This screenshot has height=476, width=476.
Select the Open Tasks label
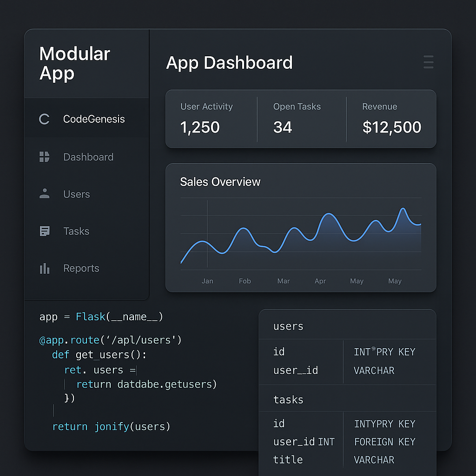pos(297,106)
